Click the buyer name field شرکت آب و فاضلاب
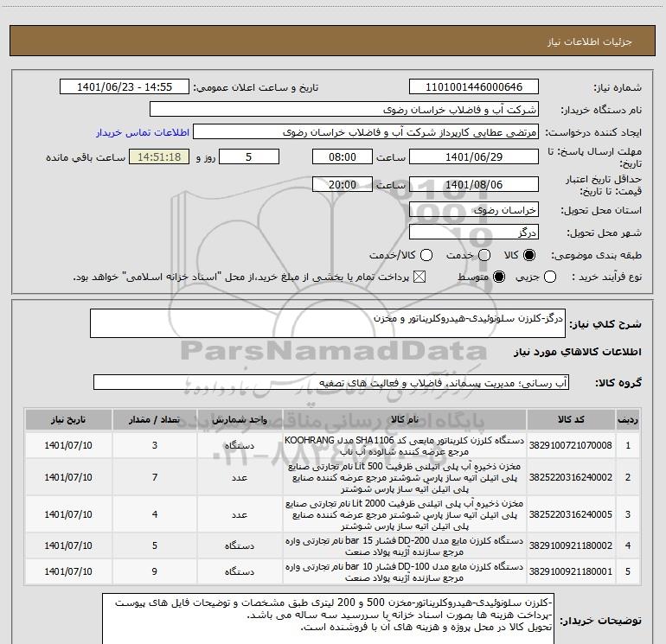 pyautogui.click(x=344, y=110)
